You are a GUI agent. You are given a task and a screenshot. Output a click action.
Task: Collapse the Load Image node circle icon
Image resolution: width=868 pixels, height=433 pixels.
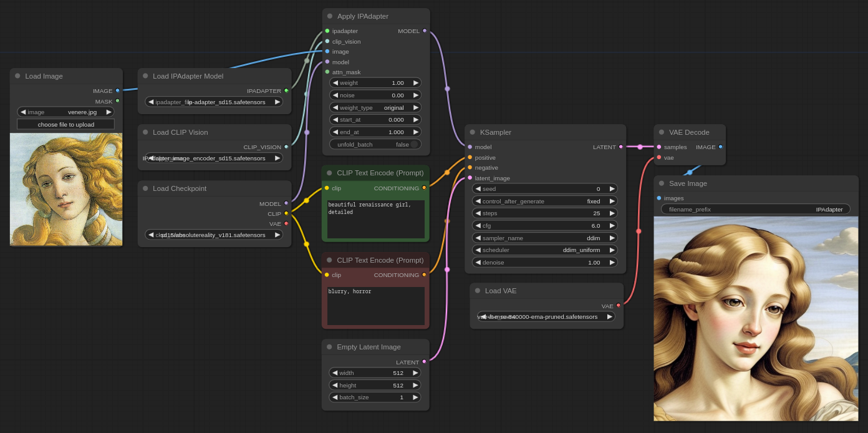click(17, 75)
